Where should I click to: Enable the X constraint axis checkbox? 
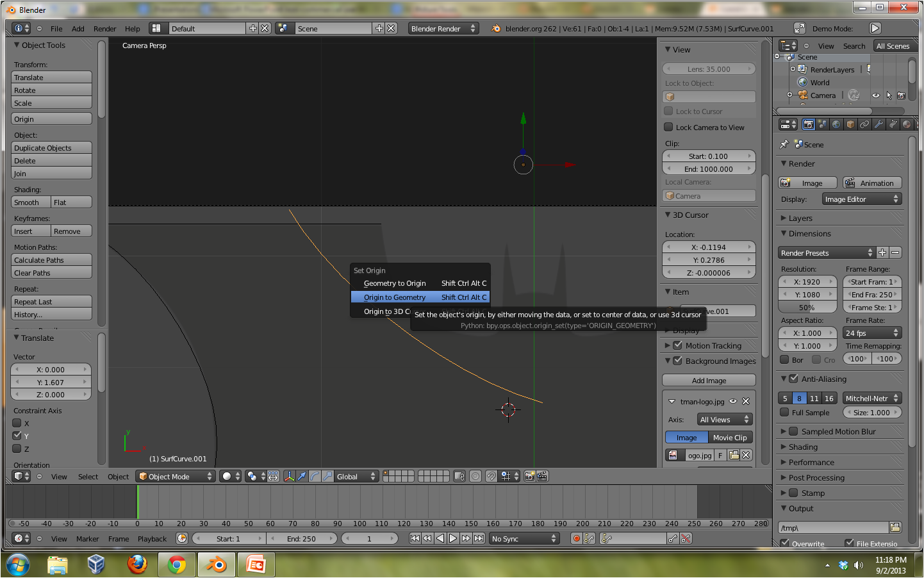pyautogui.click(x=17, y=423)
